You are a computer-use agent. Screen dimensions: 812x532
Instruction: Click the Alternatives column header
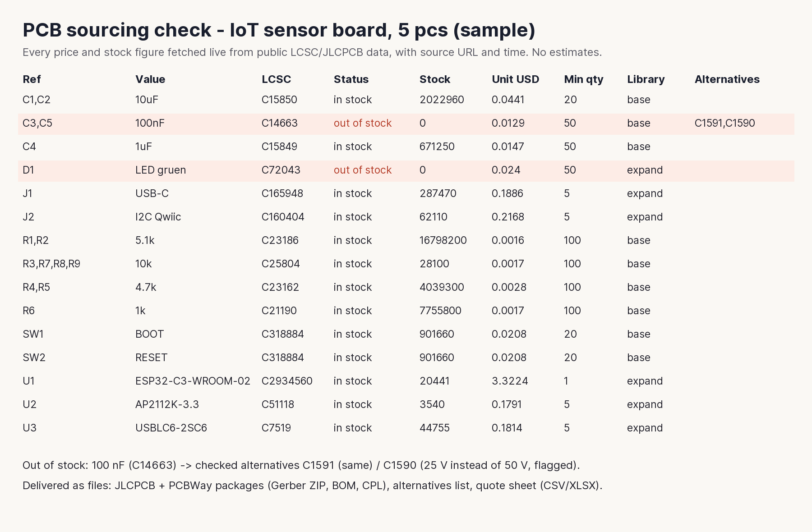click(727, 79)
